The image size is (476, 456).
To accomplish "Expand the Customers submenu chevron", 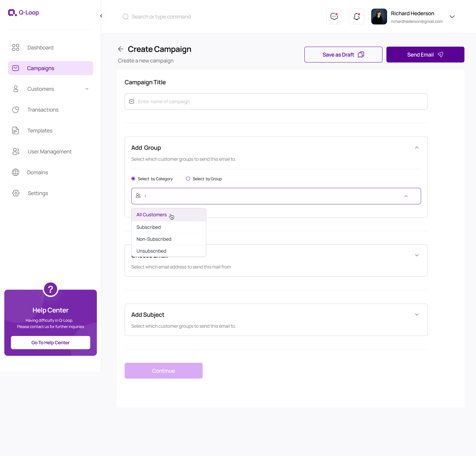I will [87, 89].
